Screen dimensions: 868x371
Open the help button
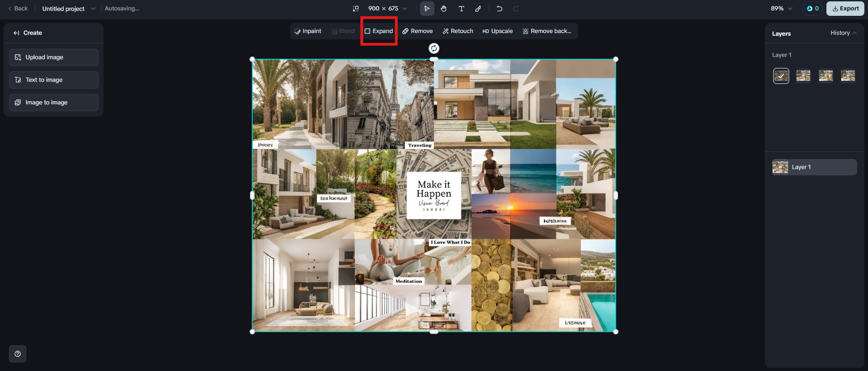[x=18, y=354]
